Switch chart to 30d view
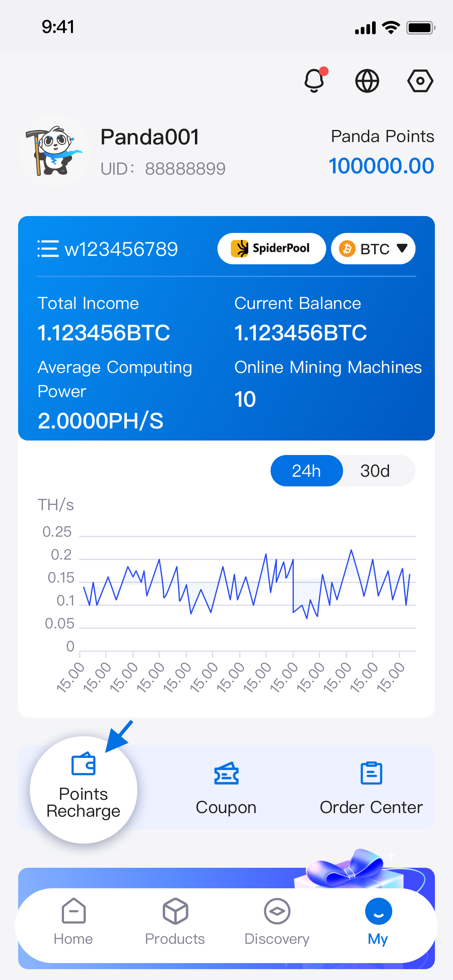The height and width of the screenshot is (980, 453). (375, 471)
